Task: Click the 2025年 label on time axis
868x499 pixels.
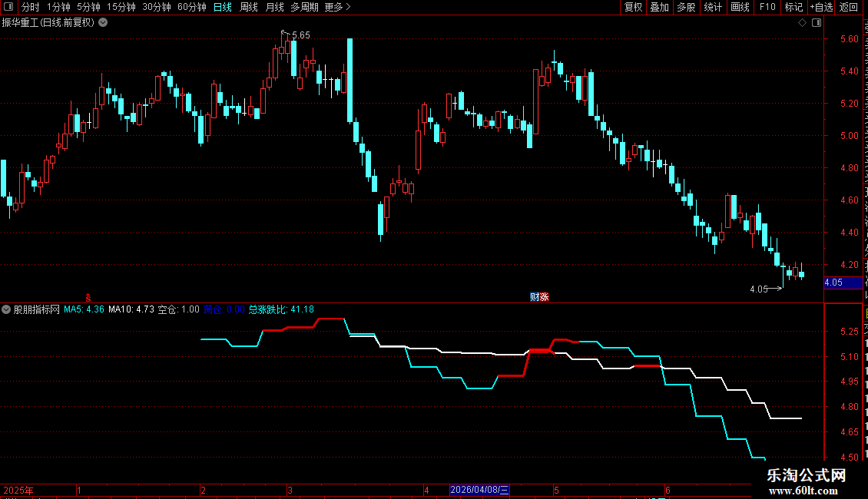Action: [x=18, y=490]
